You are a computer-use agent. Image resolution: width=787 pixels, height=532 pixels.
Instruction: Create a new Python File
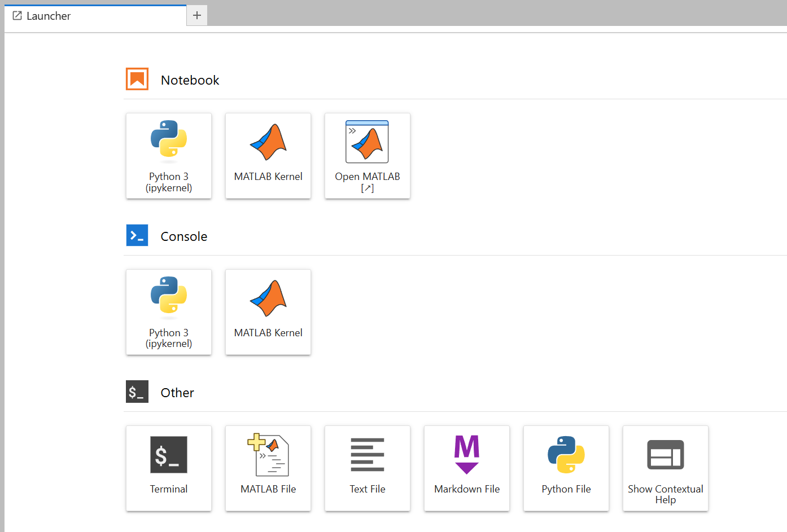point(566,468)
